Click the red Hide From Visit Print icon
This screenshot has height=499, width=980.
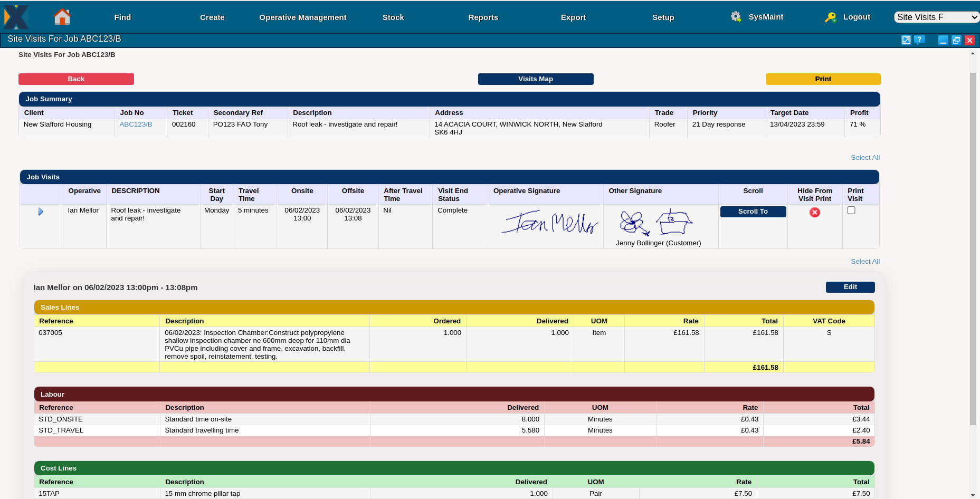point(814,212)
